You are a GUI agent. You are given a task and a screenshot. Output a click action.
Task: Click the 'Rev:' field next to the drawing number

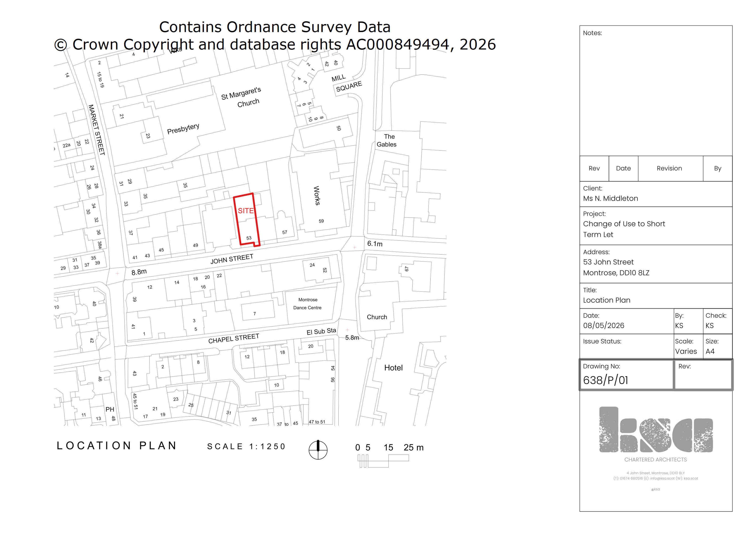pos(703,375)
